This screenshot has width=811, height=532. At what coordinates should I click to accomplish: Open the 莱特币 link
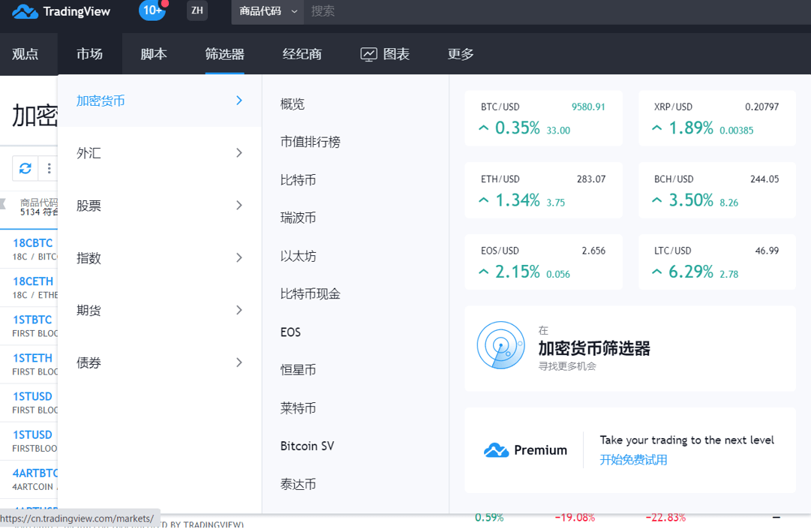298,408
